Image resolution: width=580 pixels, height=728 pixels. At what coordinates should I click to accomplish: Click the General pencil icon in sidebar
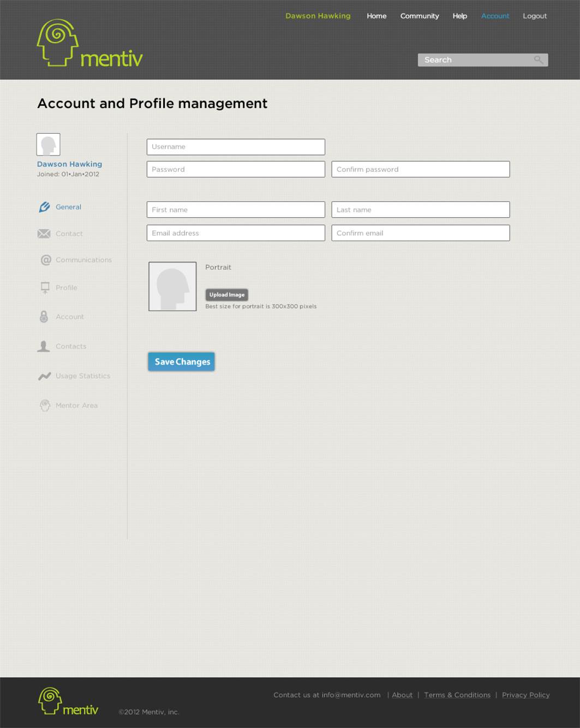pos(44,207)
